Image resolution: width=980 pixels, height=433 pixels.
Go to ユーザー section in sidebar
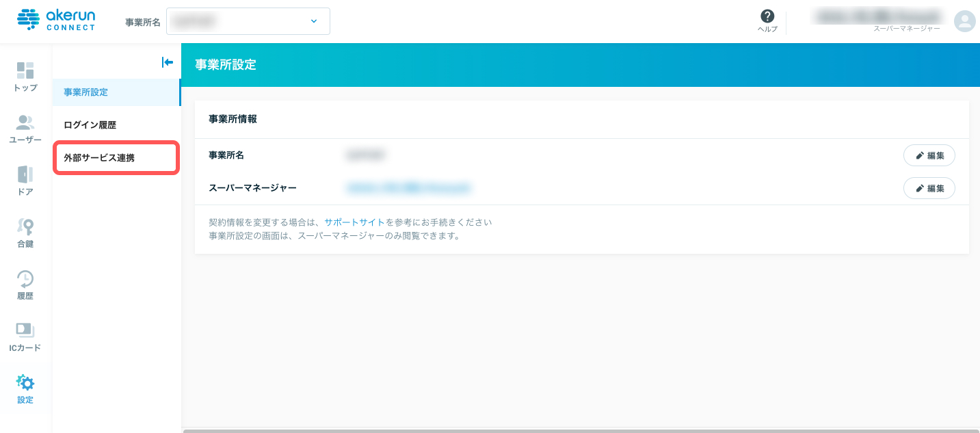coord(25,123)
